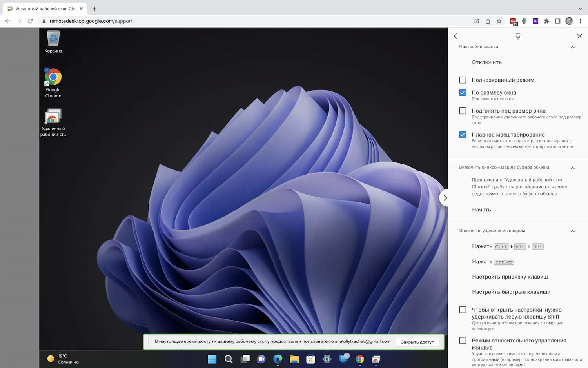Click the Закрыть доступ button

click(418, 342)
